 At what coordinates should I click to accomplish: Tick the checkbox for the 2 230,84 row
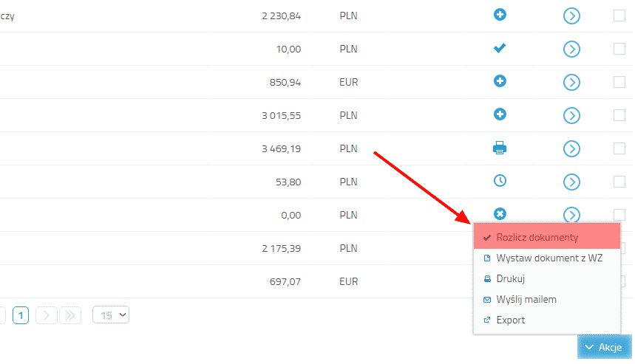coord(619,16)
